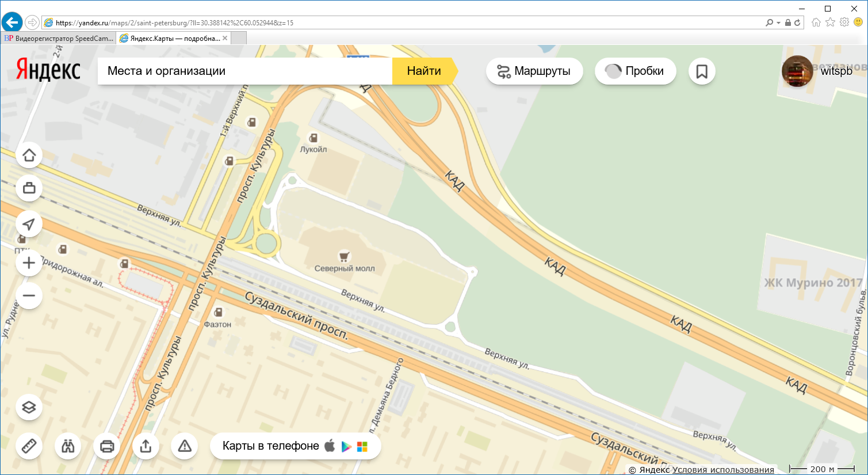Click the my location arrow button

[x=29, y=225]
